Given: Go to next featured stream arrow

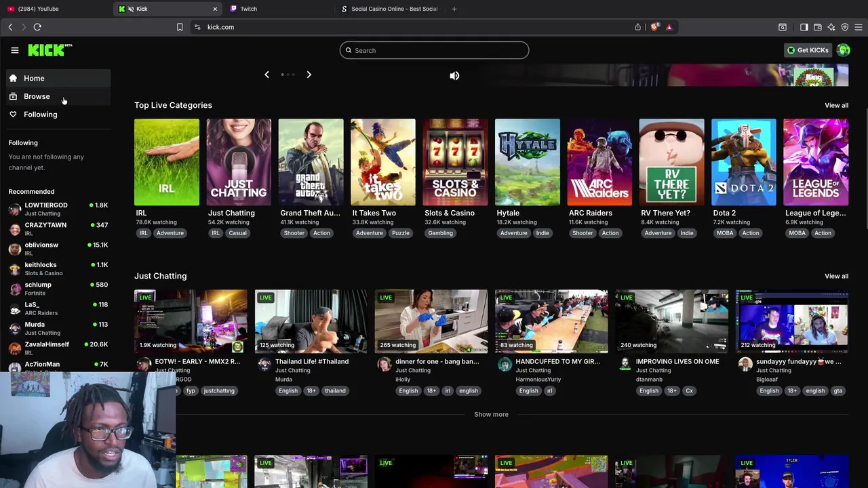Looking at the screenshot, I should [x=309, y=75].
